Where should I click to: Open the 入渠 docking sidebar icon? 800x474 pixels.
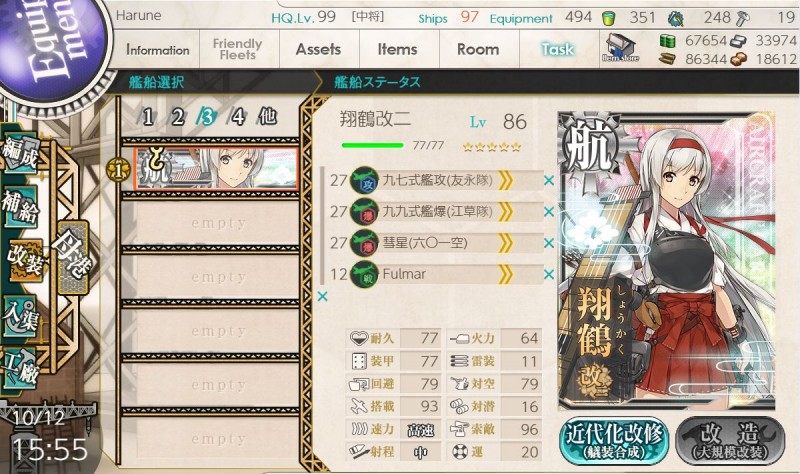click(x=20, y=316)
